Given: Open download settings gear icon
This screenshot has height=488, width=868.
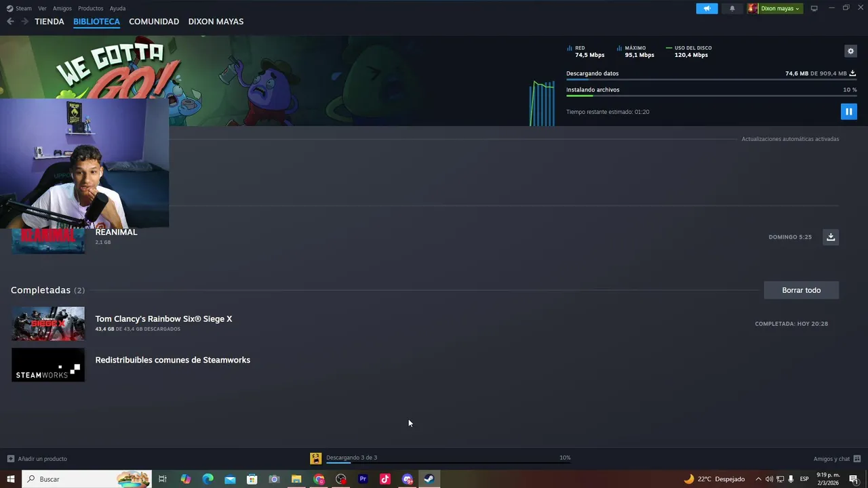Looking at the screenshot, I should coord(850,51).
